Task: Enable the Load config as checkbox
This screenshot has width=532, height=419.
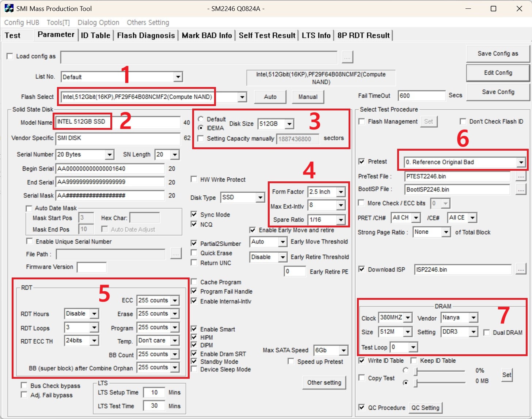Action: click(x=10, y=56)
